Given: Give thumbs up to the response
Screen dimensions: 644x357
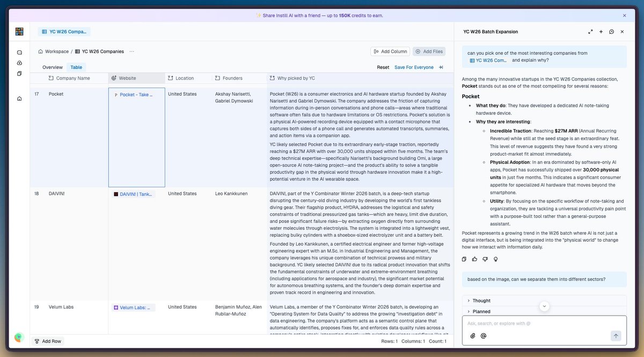Looking at the screenshot, I should point(474,259).
